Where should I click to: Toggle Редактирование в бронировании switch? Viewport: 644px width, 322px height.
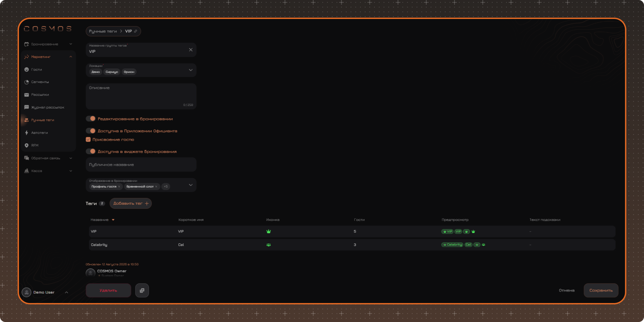(x=91, y=119)
